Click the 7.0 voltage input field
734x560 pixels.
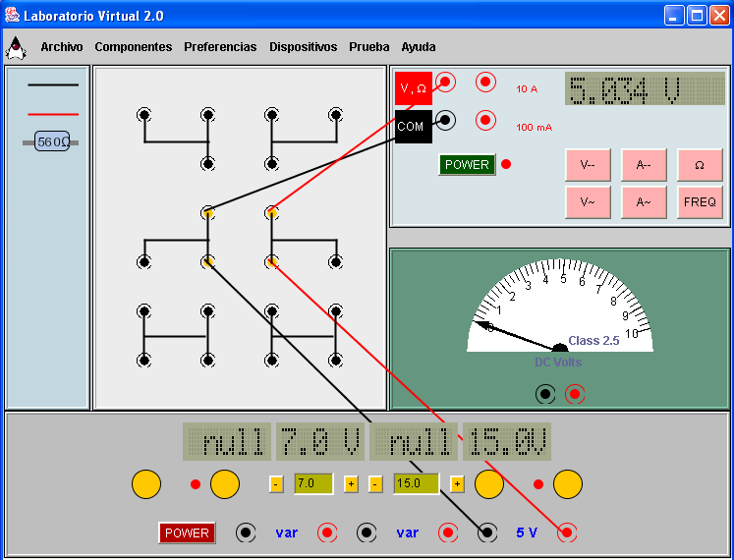click(x=313, y=483)
